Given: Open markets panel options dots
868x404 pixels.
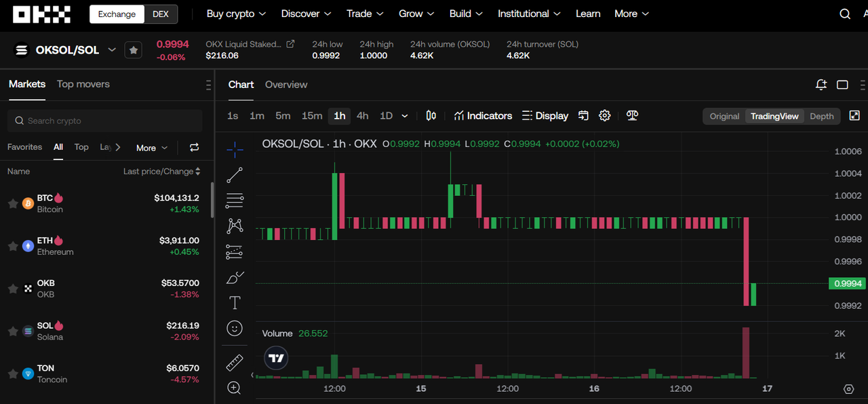Looking at the screenshot, I should tap(208, 85).
